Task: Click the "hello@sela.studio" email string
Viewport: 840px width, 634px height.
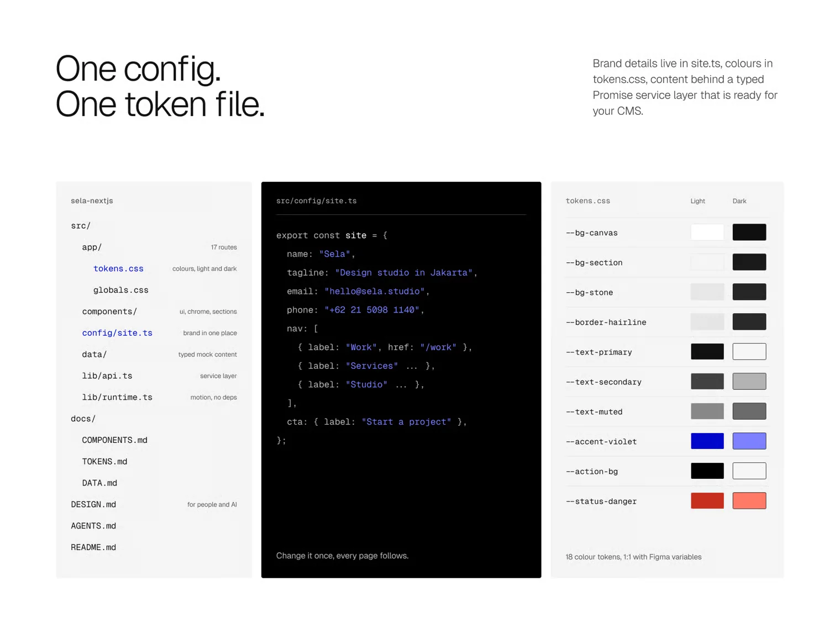Action: [375, 292]
